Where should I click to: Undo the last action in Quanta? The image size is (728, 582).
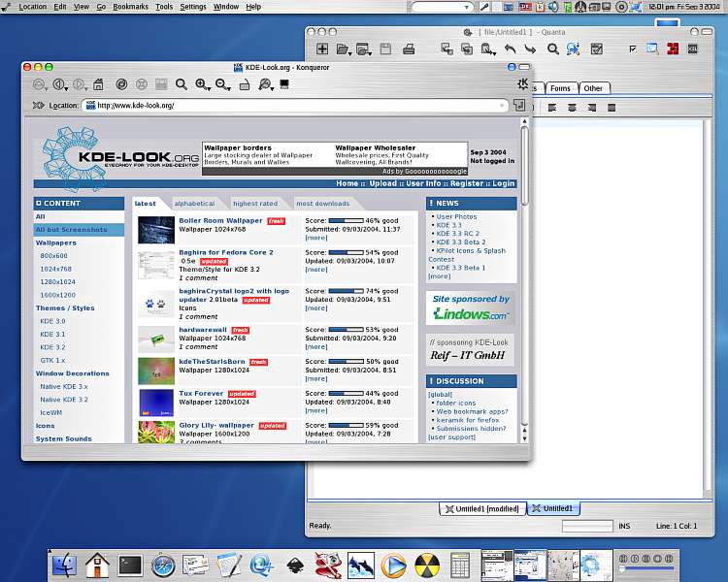point(510,48)
